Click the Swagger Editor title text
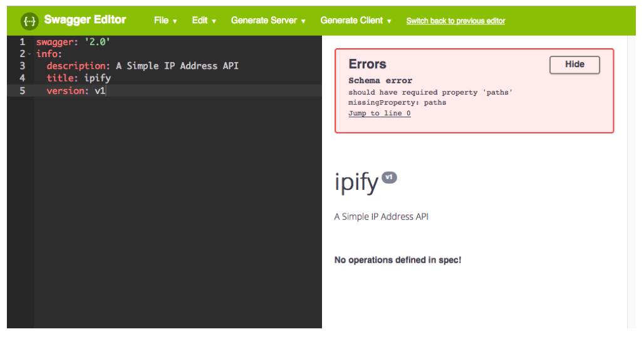Viewport: 644px width, 344px height. pos(85,20)
